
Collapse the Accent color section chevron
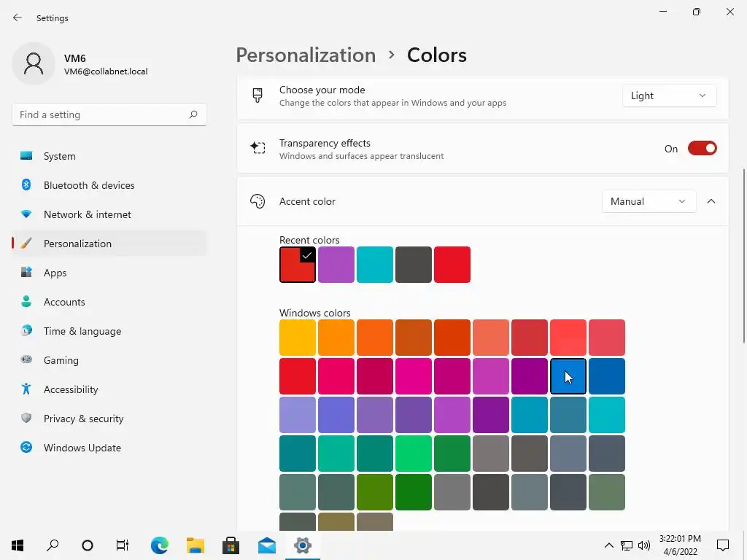pyautogui.click(x=711, y=201)
